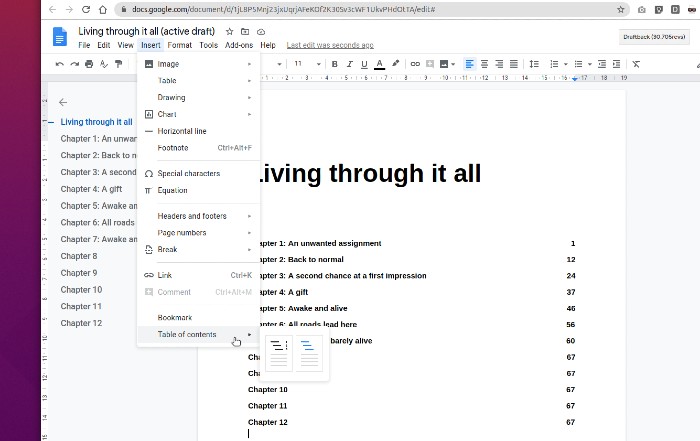The height and width of the screenshot is (441, 700).
Task: Click Increase indent icon
Action: (617, 64)
